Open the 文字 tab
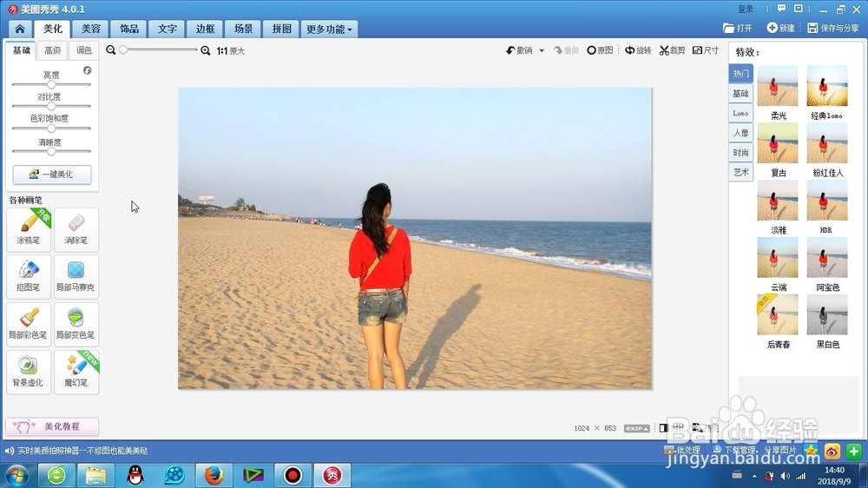 [167, 29]
